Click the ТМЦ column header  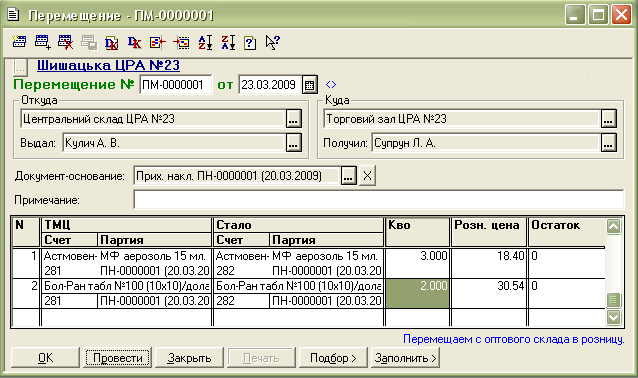(x=126, y=225)
